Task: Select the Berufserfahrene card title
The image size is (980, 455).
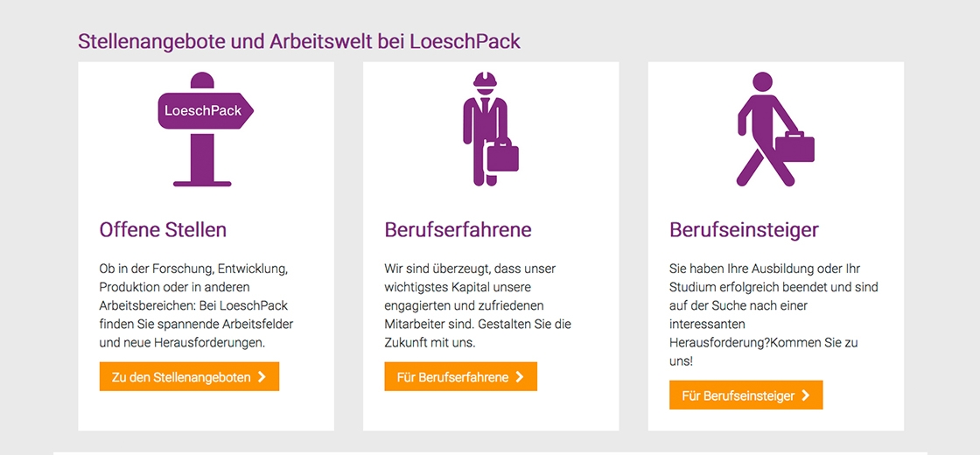Action: click(458, 230)
